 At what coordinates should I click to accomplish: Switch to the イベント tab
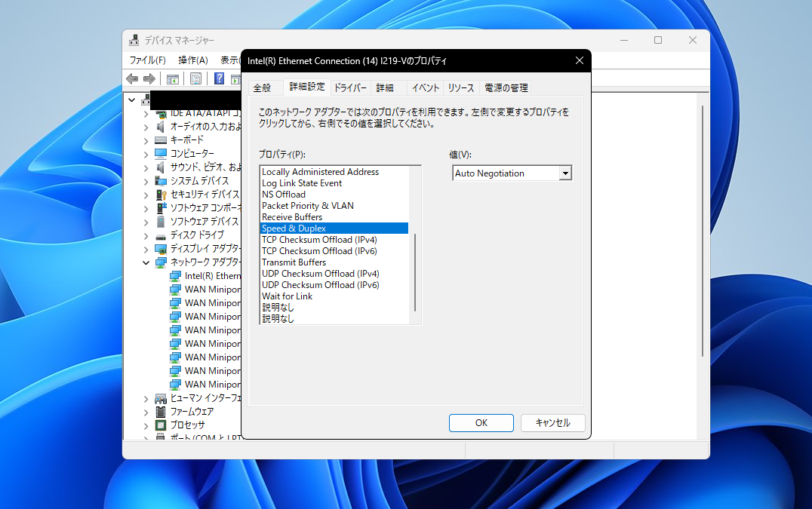pyautogui.click(x=426, y=88)
